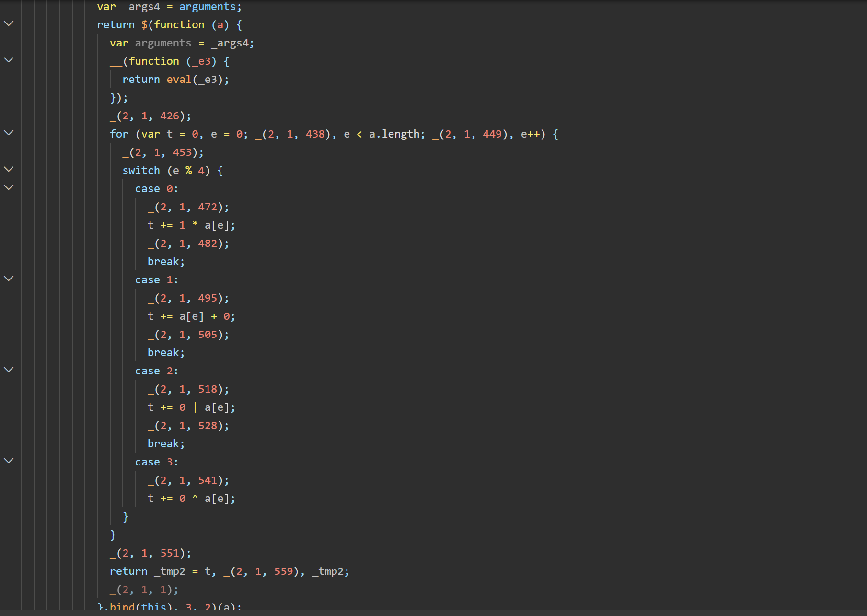867x616 pixels.
Task: Click the 'eval' call in return statement
Action: coord(179,80)
